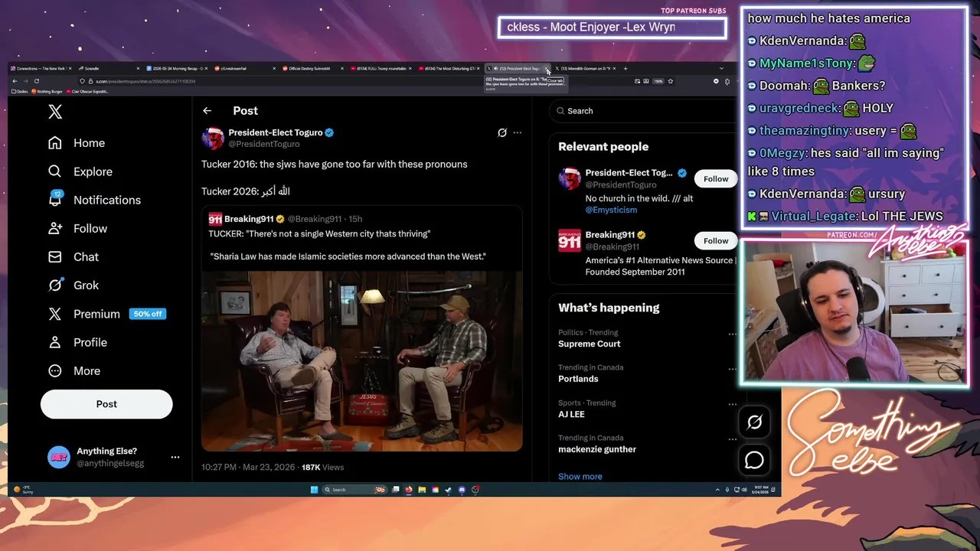The image size is (980, 551).
Task: Click the white Post button
Action: 106,404
